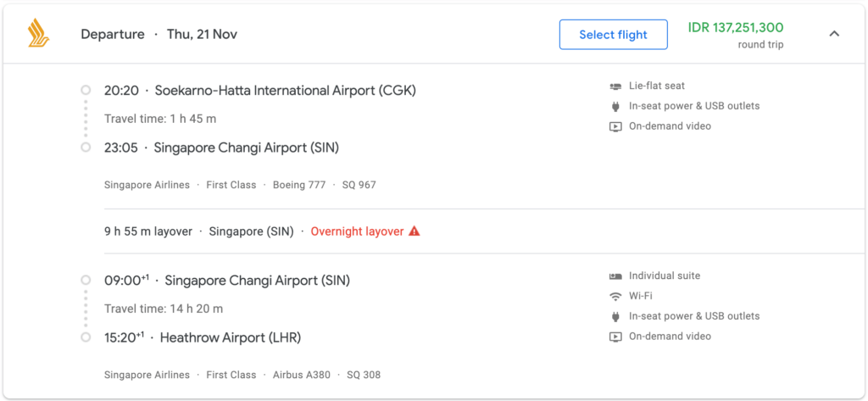Screen dimensions: 868x401
Task: Click the 09:00 Singapore departure circle marker
Action: [x=86, y=280]
